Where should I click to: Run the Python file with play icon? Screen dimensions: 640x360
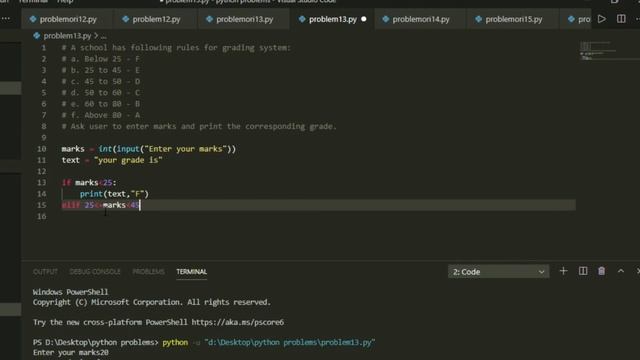click(602, 19)
